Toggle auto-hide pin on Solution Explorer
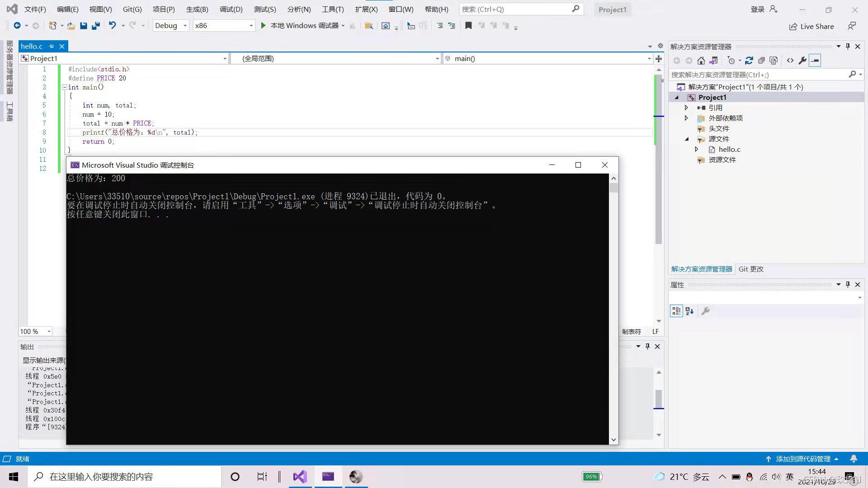This screenshot has width=868, height=488. coord(848,47)
